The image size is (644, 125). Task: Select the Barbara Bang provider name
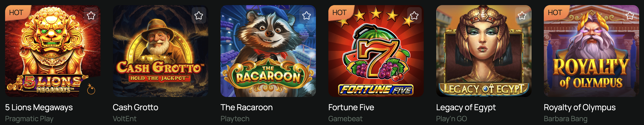click(x=565, y=119)
